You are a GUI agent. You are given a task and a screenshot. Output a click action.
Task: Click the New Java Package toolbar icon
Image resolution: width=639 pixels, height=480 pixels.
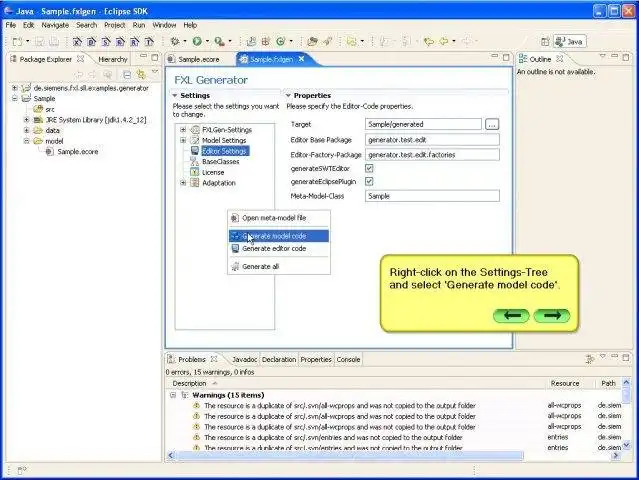point(266,41)
